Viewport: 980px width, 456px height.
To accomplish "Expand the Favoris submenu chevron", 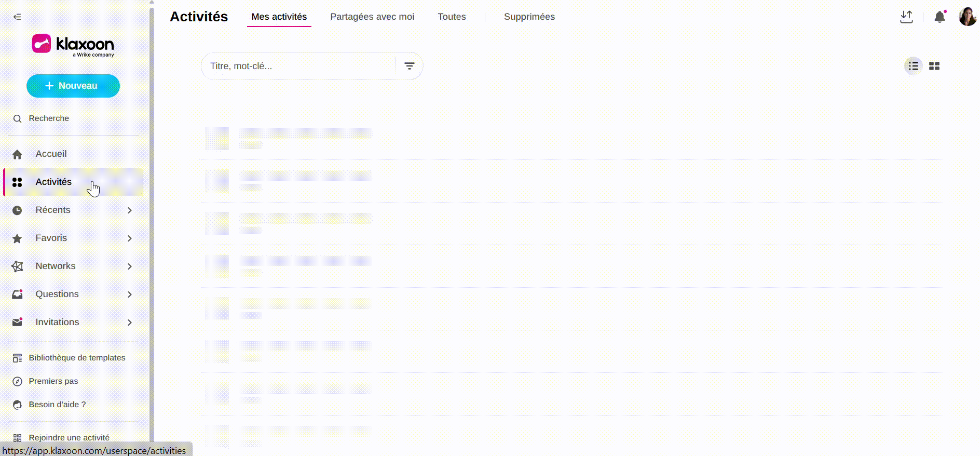I will point(130,238).
